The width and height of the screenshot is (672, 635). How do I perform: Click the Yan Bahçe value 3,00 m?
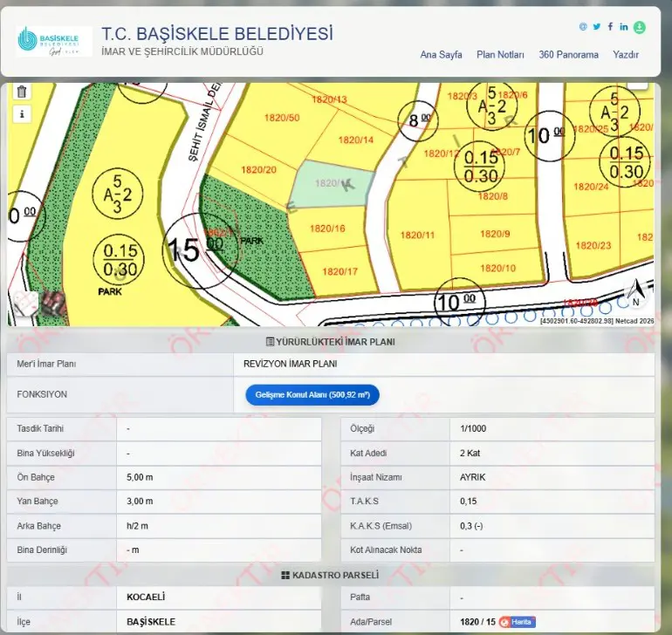coord(140,502)
